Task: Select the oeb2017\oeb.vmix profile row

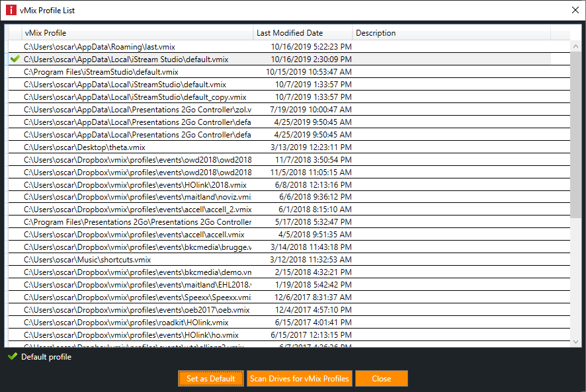Action: pyautogui.click(x=289, y=310)
